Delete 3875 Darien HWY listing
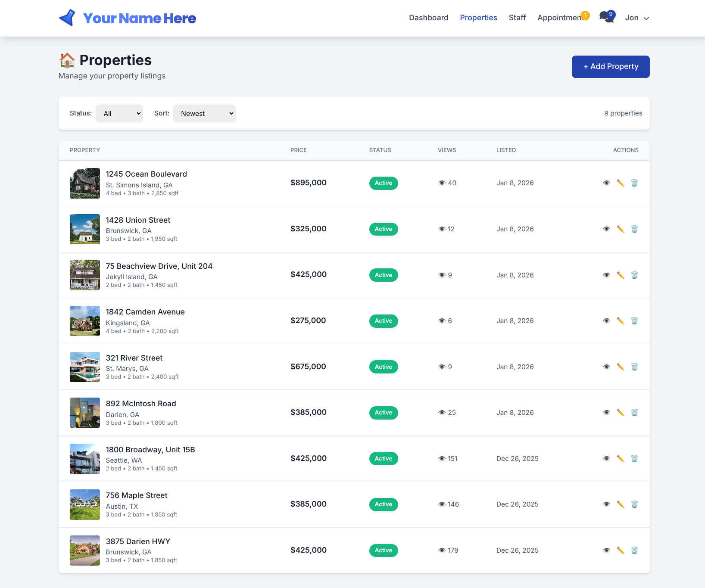 point(634,550)
